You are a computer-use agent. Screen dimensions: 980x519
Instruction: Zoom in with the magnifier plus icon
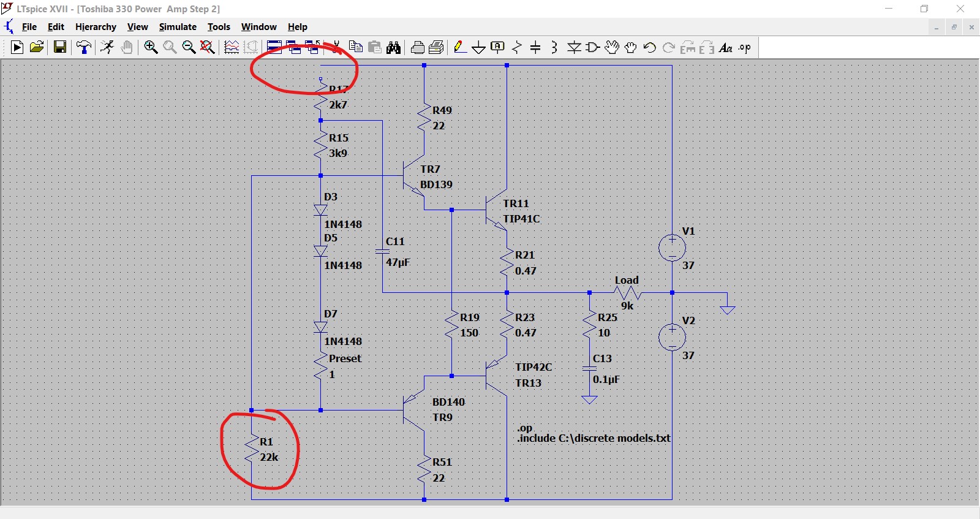(151, 47)
